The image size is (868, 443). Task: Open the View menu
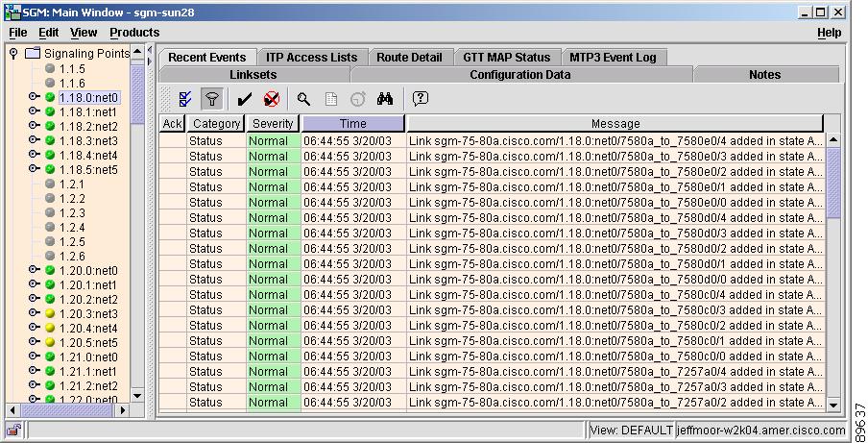click(84, 33)
